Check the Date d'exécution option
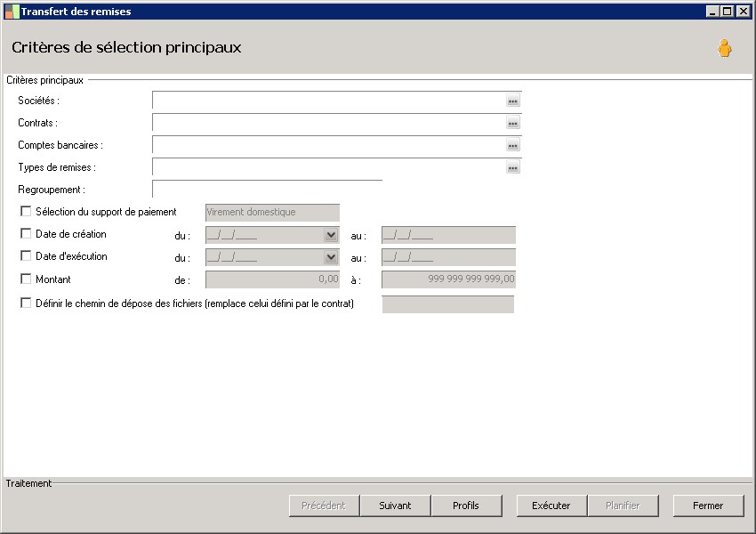The width and height of the screenshot is (756, 534). pos(26,256)
